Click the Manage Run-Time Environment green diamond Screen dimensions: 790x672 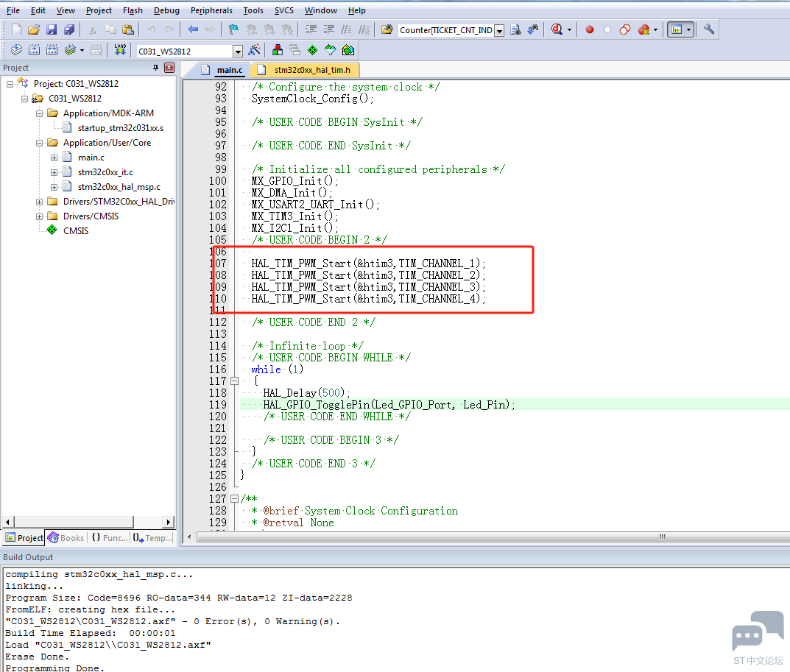(x=313, y=50)
